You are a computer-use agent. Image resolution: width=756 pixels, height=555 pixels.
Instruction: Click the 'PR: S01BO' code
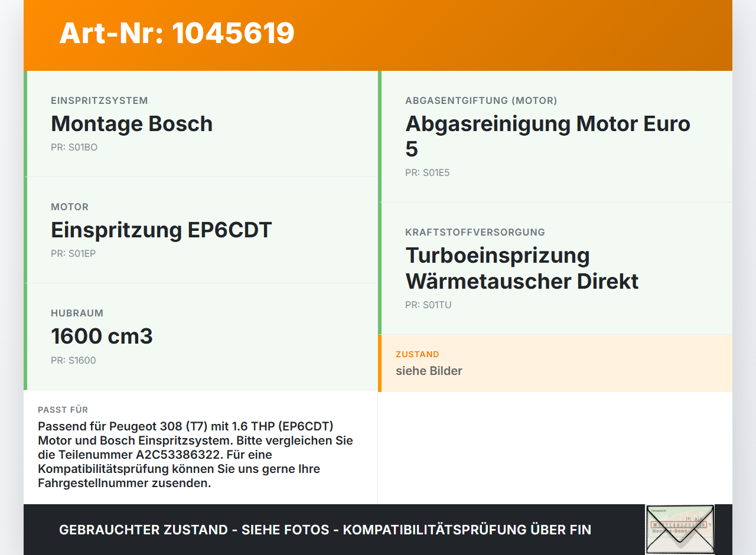(74, 148)
